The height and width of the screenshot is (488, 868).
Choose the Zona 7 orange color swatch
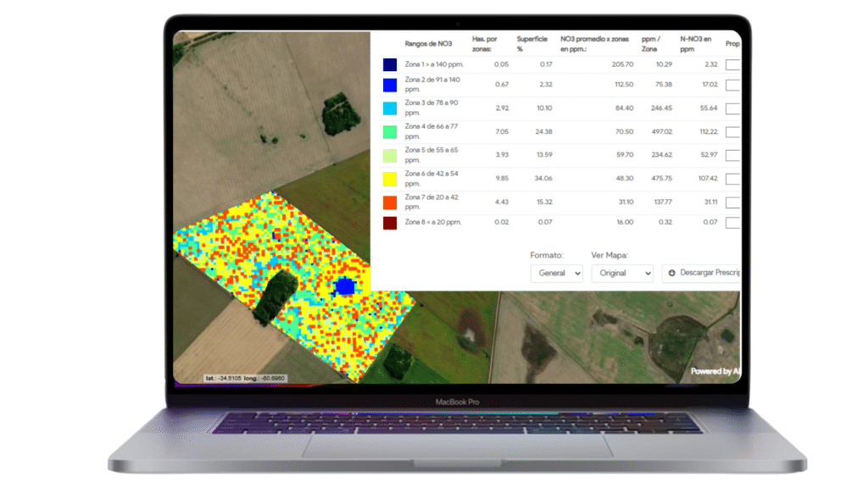390,202
